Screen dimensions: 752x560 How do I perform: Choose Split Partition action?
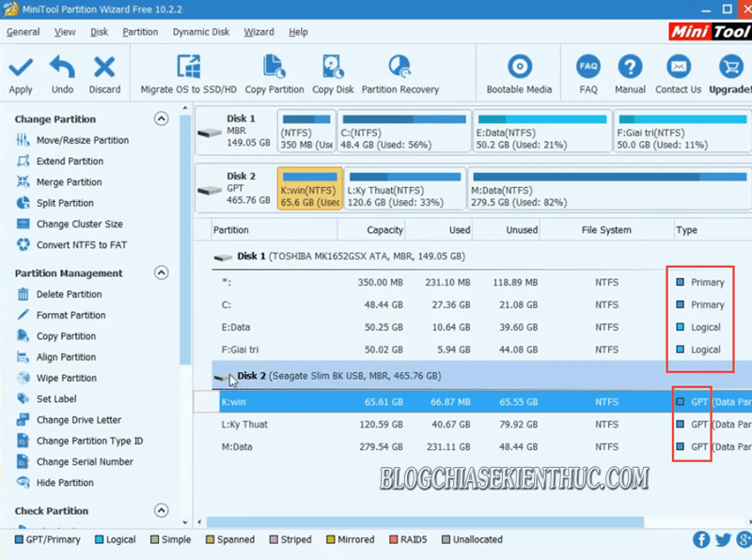[65, 203]
